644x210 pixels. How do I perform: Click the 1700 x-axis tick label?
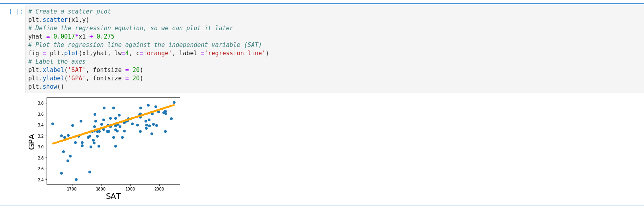(72, 189)
